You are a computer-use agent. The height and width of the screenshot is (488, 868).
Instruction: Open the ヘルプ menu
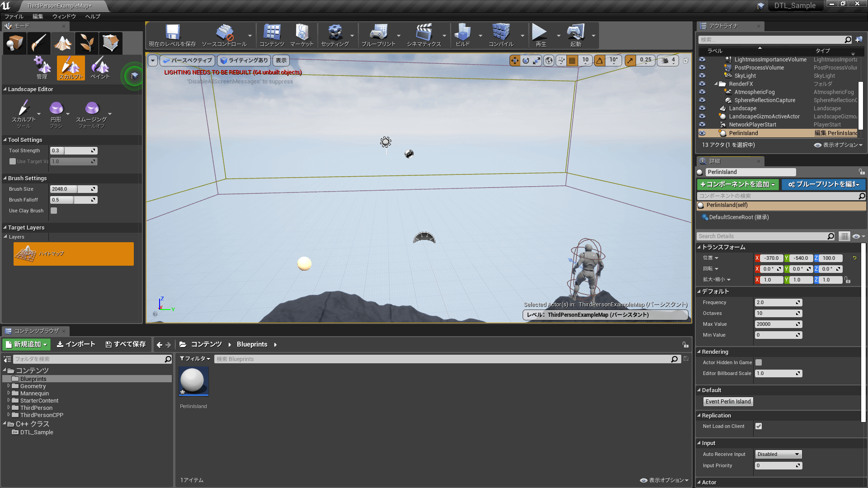[93, 16]
